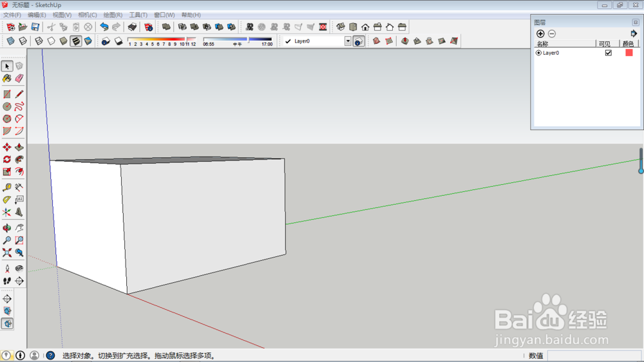Click the Print icon in toolbar
Screen dimensions: 644x362
coord(132,27)
